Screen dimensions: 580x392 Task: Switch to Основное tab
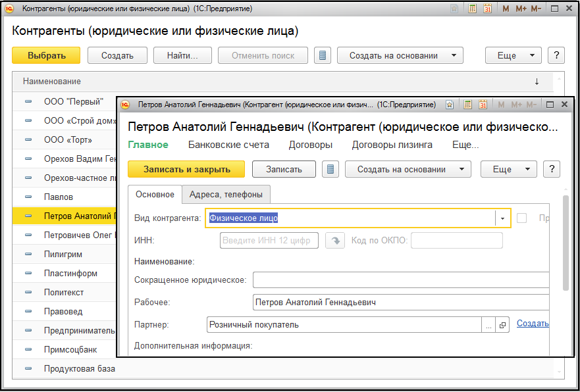[x=155, y=194]
